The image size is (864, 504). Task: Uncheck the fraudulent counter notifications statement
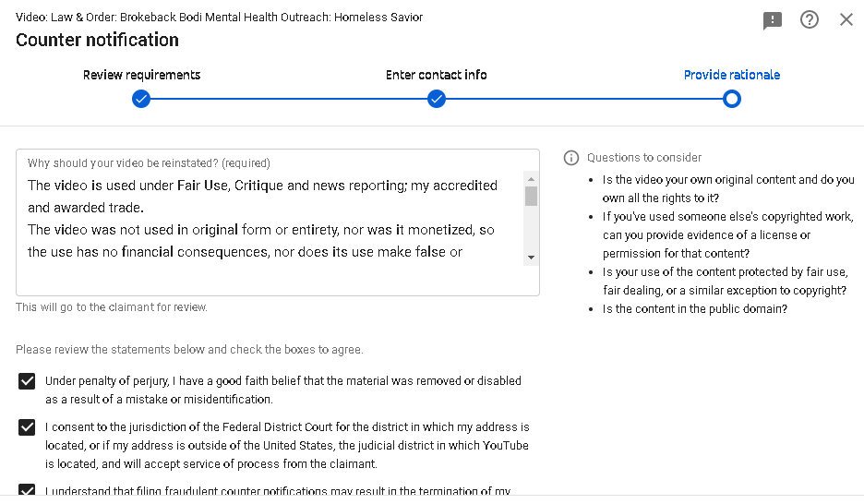pos(27,489)
